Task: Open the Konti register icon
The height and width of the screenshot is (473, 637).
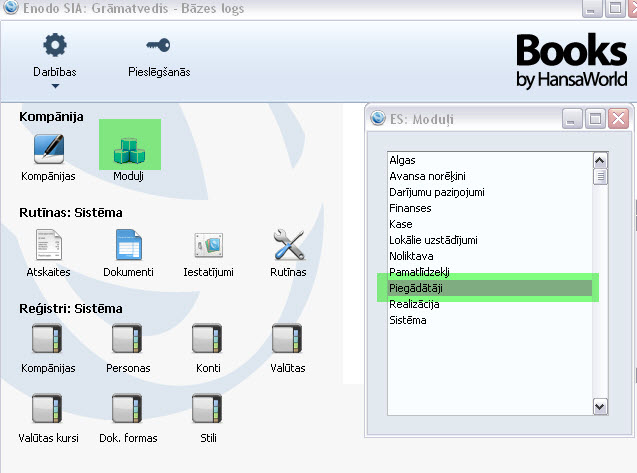Action: tap(207, 338)
